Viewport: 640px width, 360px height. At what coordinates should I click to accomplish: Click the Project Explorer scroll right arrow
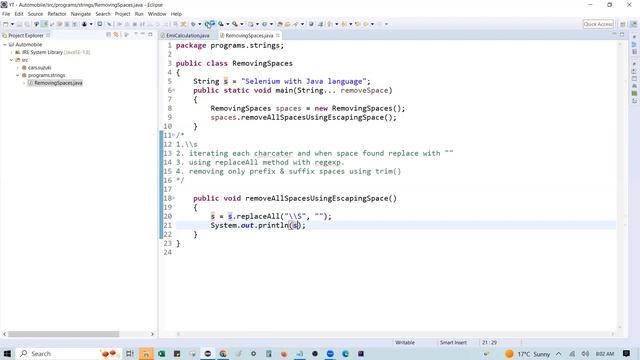[152, 334]
